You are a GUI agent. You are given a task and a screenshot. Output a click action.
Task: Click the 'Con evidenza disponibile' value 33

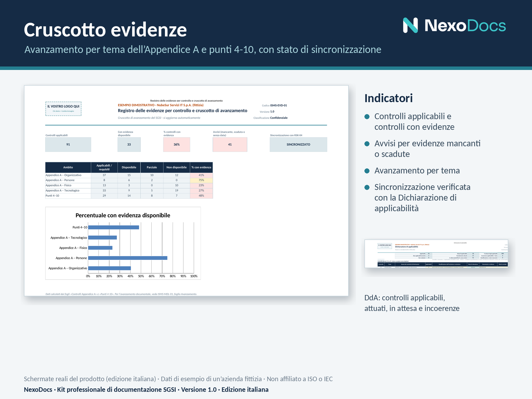coord(129,144)
